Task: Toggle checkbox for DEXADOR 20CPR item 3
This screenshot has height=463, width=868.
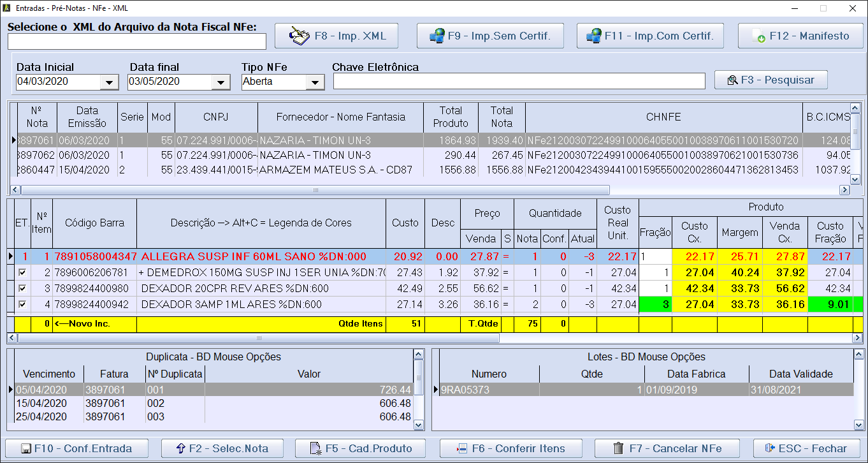Action: (x=22, y=289)
